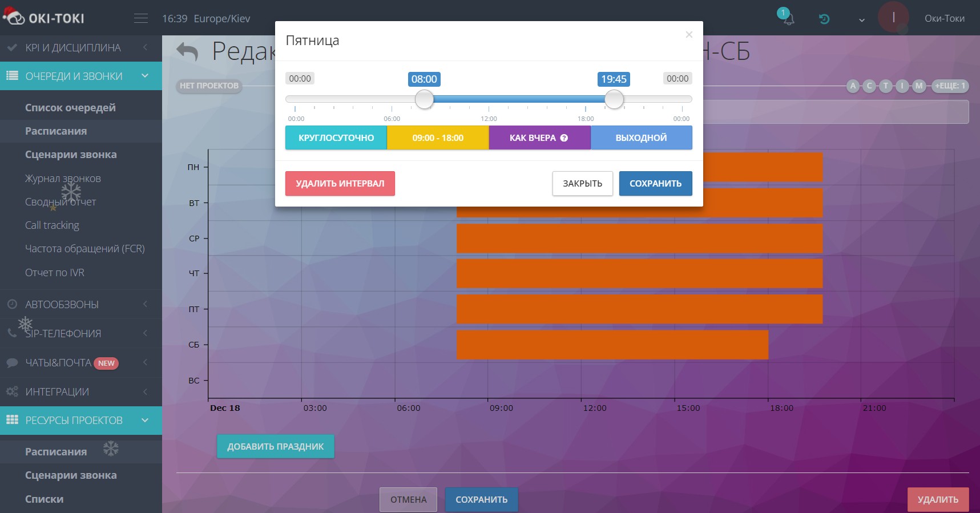Open Журнал звонков
Viewport: 980px width, 513px height.
click(x=63, y=178)
